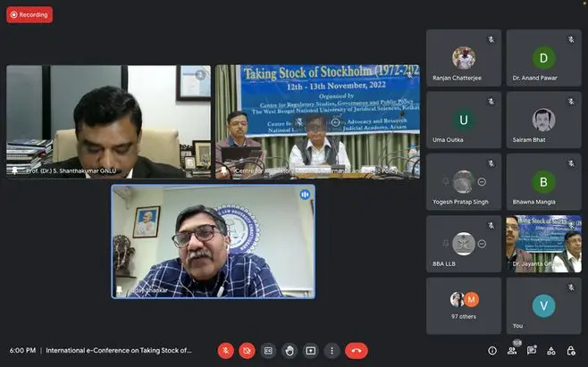
Task: Leave the call with the red hang-up button
Action: [x=357, y=351]
